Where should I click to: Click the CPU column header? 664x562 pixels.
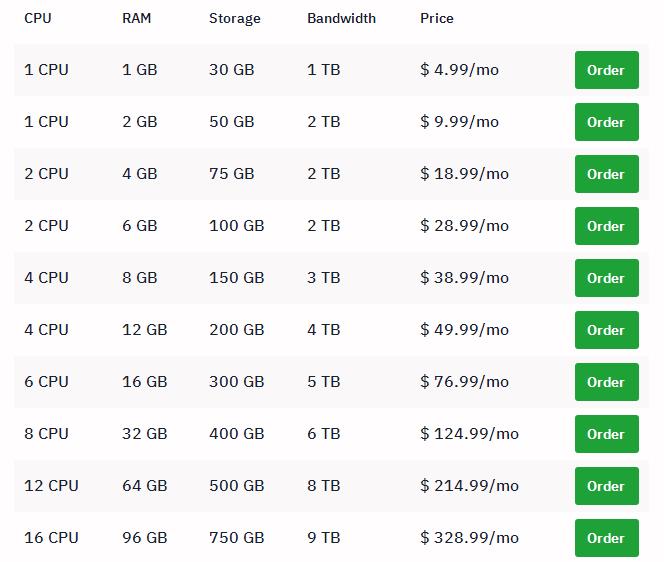(x=38, y=18)
